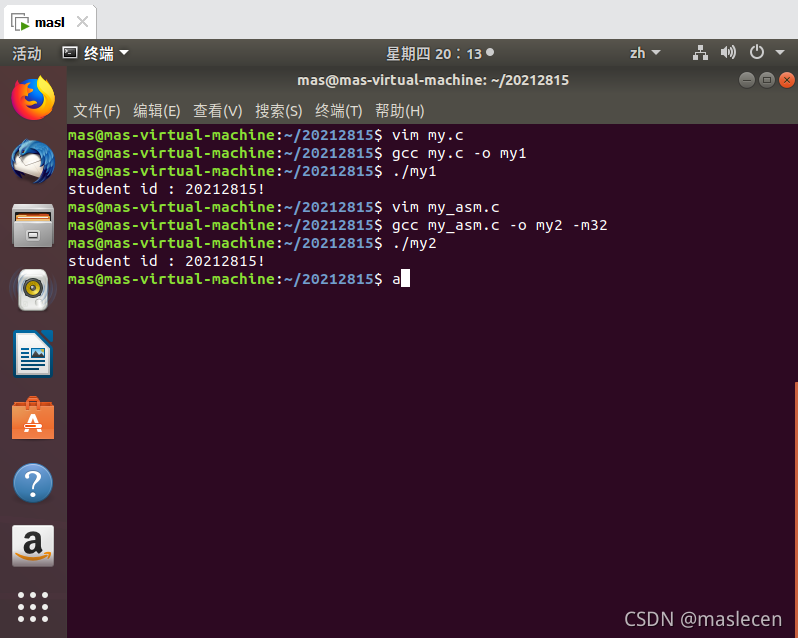Select the masl VM tab
798x638 pixels.
[50, 22]
